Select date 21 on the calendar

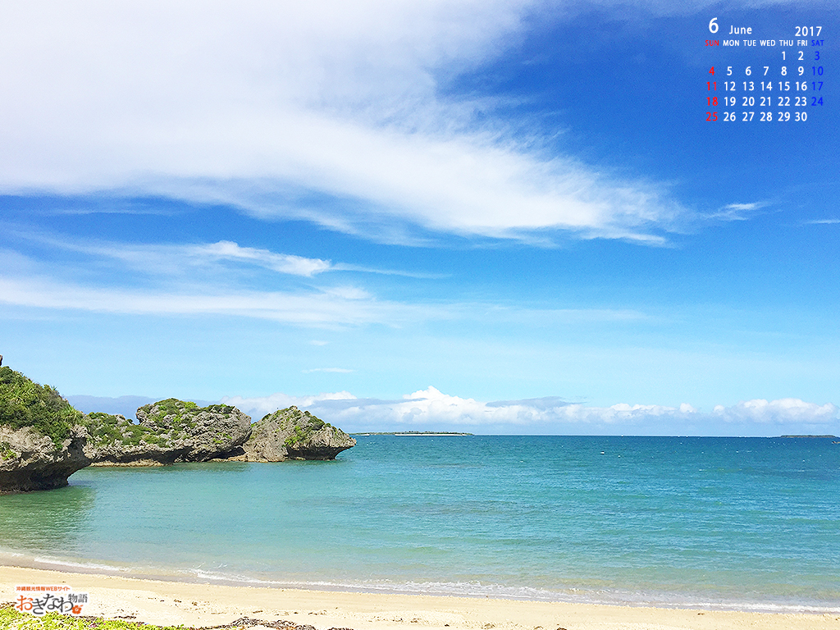coord(766,102)
